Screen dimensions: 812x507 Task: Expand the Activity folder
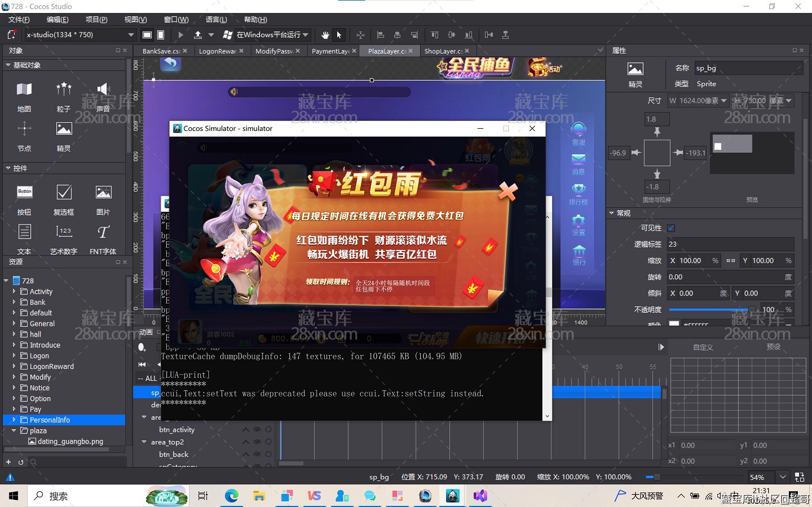[14, 291]
